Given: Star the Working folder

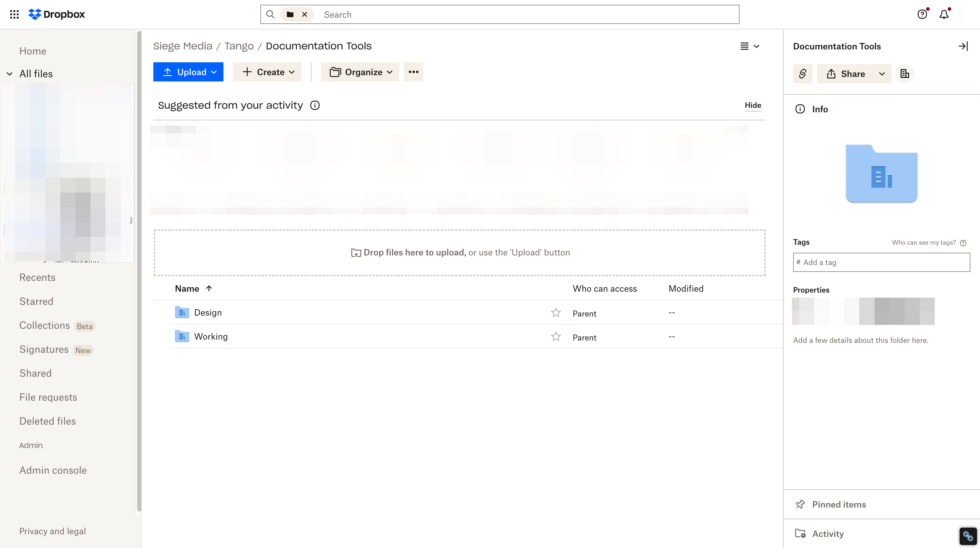Looking at the screenshot, I should tap(556, 337).
